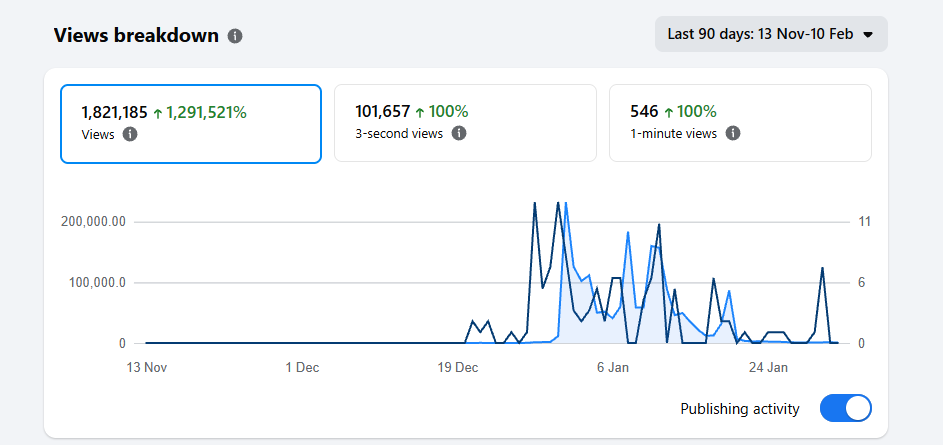Viewport: 943px width, 445px height.
Task: Click the 13 Nov date on chart axis
Action: pyautogui.click(x=146, y=367)
